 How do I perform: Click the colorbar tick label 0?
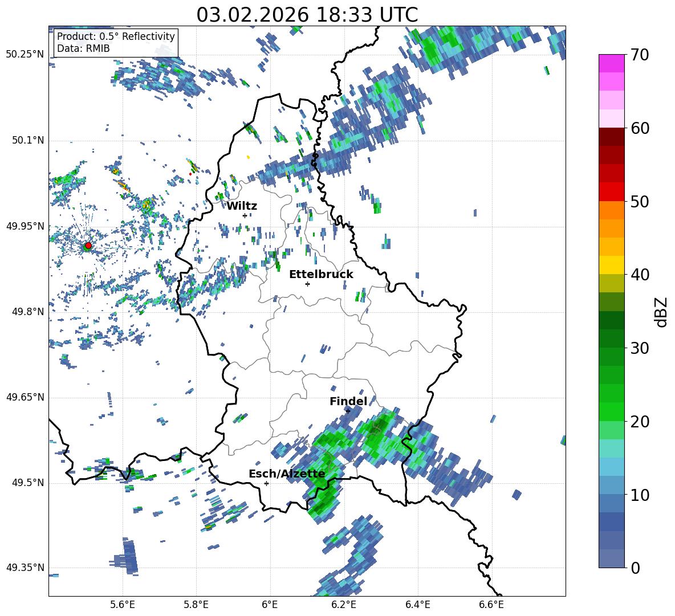point(635,568)
